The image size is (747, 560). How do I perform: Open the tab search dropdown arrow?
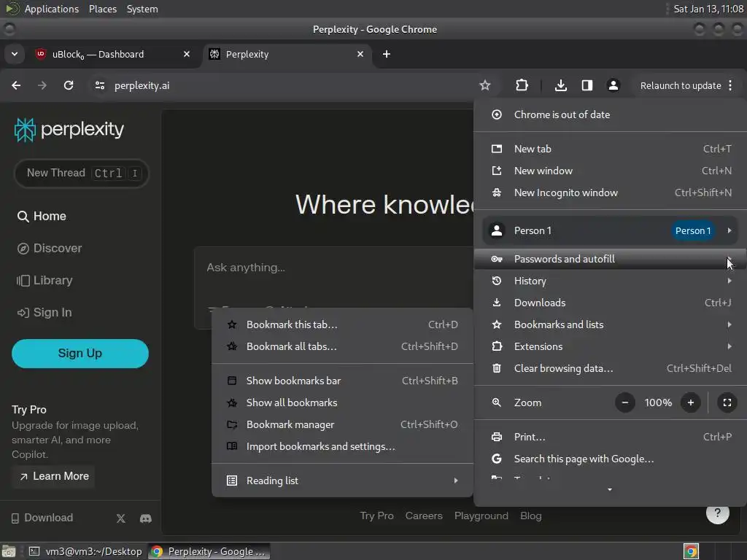pyautogui.click(x=15, y=54)
